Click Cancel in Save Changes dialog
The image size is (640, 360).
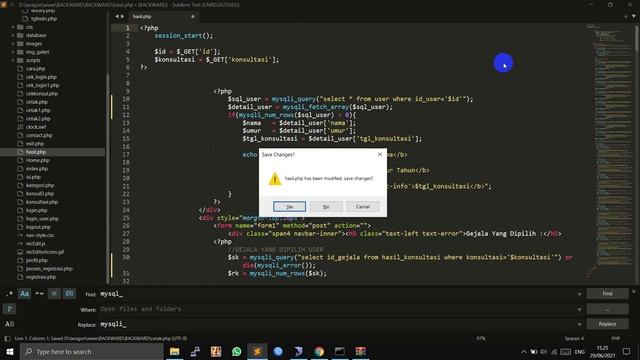[x=362, y=207]
